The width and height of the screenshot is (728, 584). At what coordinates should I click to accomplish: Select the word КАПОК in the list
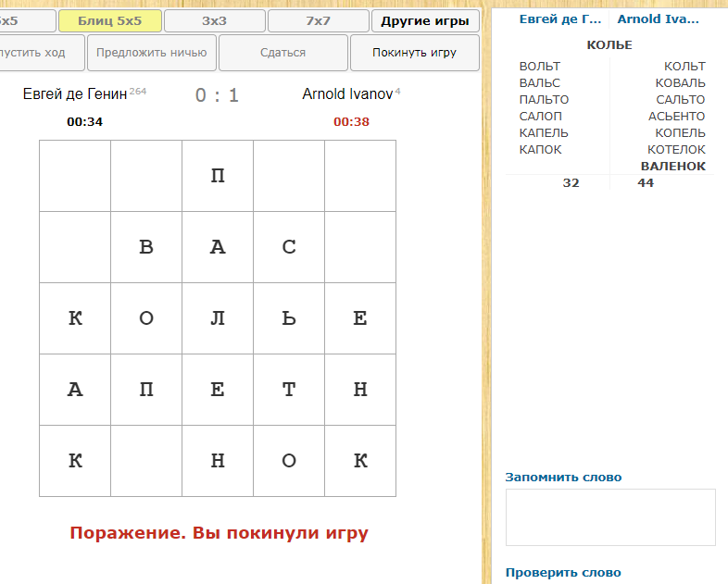pyautogui.click(x=540, y=150)
